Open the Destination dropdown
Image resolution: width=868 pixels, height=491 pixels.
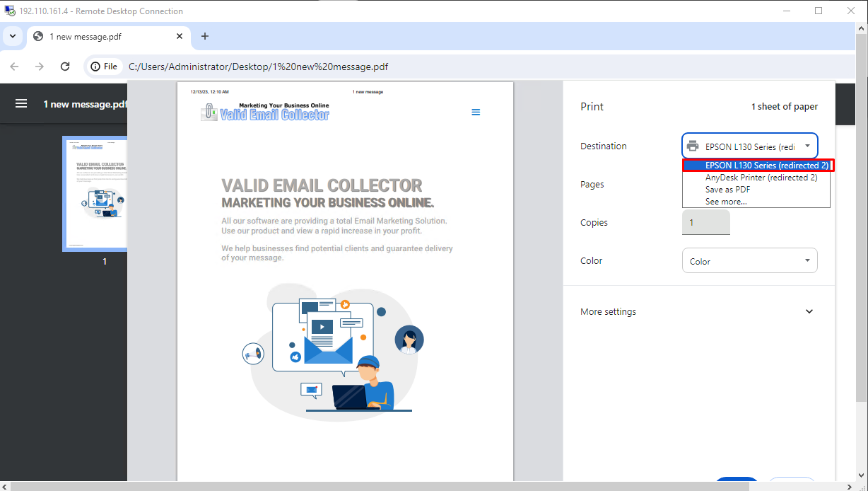(749, 146)
